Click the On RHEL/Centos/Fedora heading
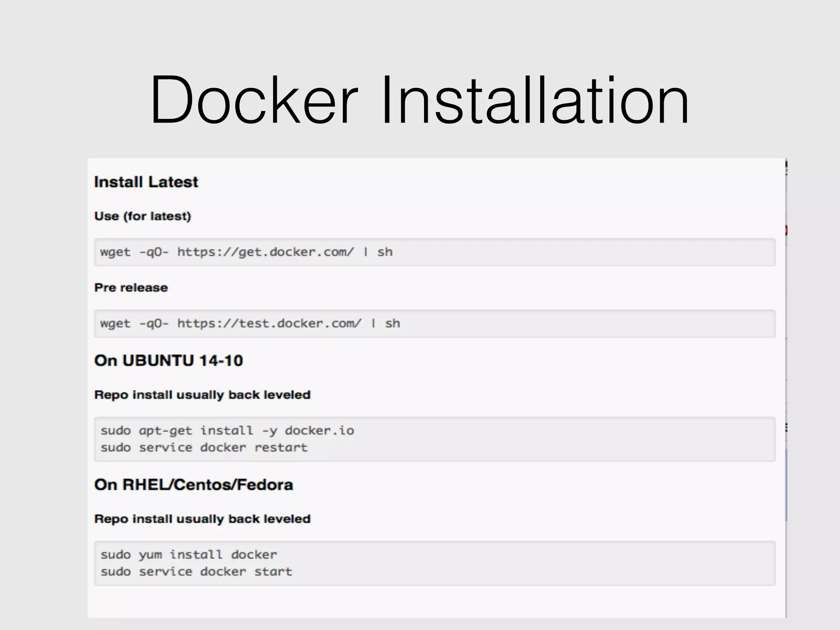Screen dimensions: 840x630 194,485
